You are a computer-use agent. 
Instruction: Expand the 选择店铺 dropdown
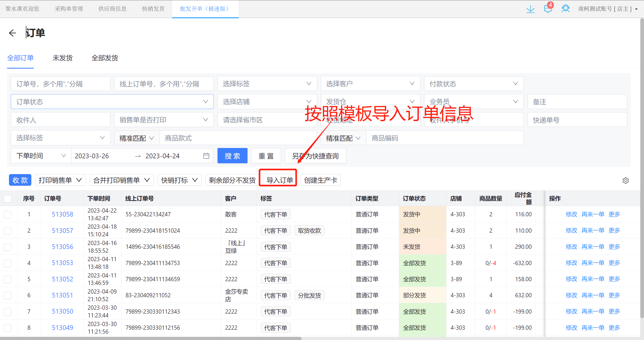(267, 102)
